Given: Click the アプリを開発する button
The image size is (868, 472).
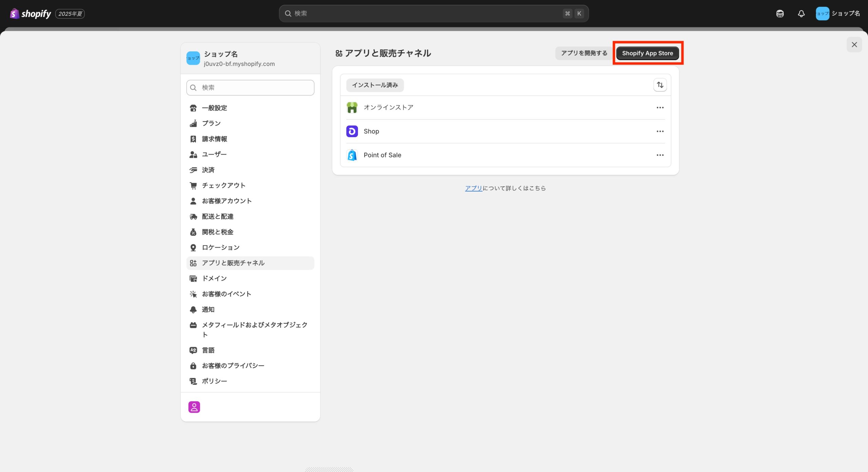Looking at the screenshot, I should click(584, 53).
